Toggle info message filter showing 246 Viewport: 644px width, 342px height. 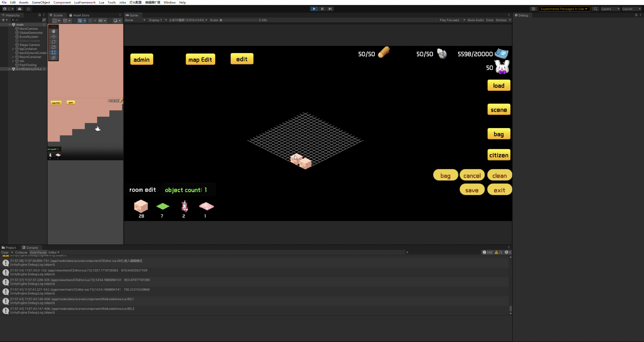point(487,252)
